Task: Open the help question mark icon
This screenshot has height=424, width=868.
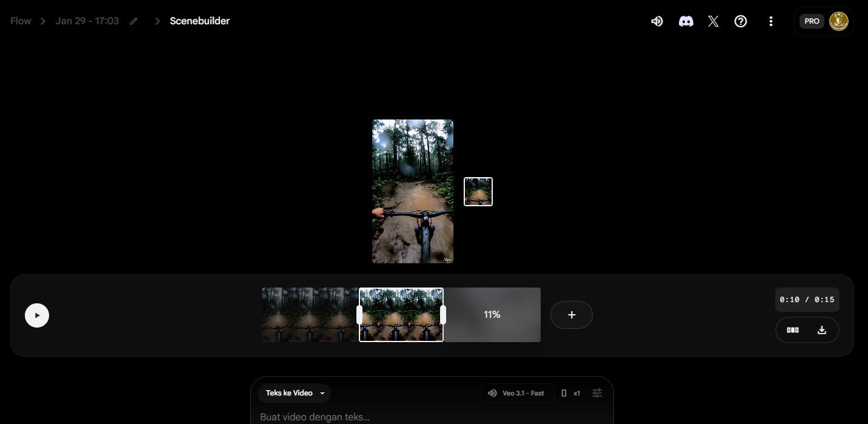Action: pyautogui.click(x=741, y=21)
